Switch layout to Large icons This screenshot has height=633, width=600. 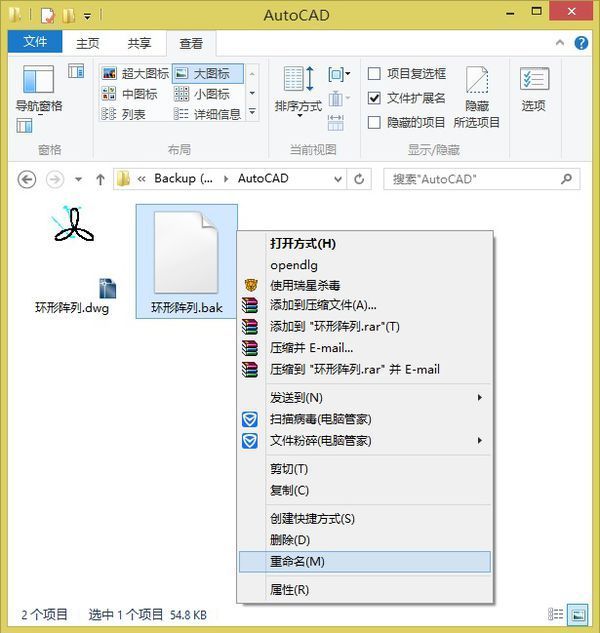[208, 73]
